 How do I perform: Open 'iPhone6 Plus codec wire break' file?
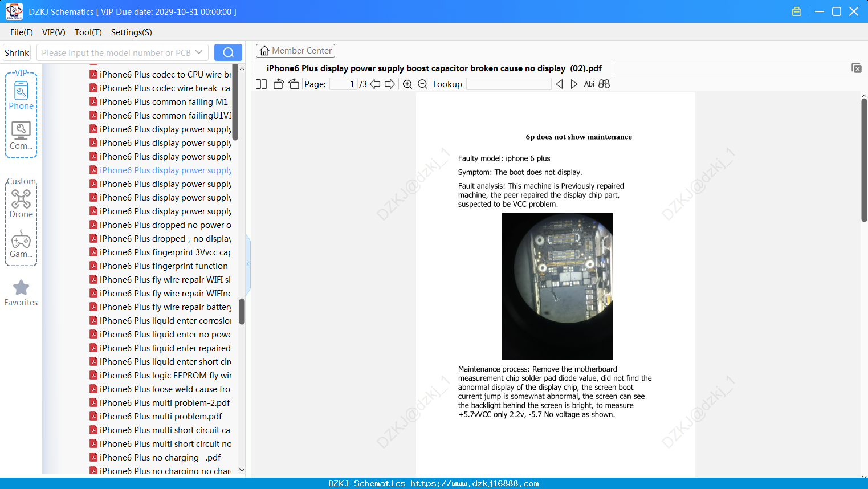click(x=161, y=88)
